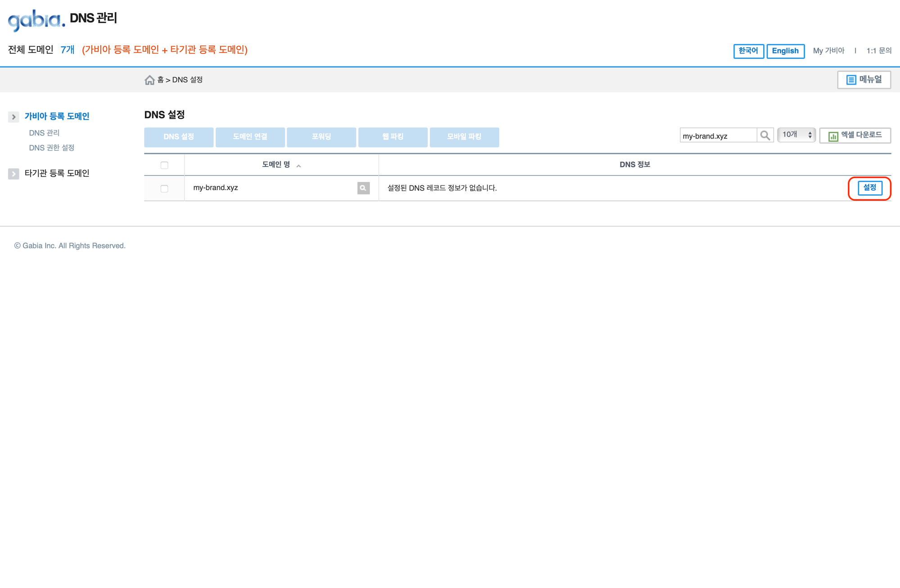Image resolution: width=900 pixels, height=588 pixels.
Task: Click the 메뉴얼 document icon
Action: coord(850,80)
